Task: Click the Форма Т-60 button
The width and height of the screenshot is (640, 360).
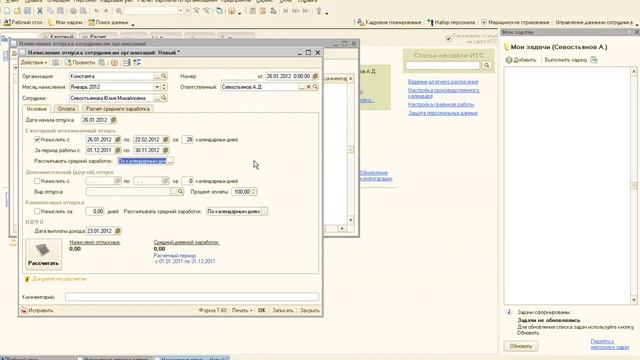Action: pos(213,311)
